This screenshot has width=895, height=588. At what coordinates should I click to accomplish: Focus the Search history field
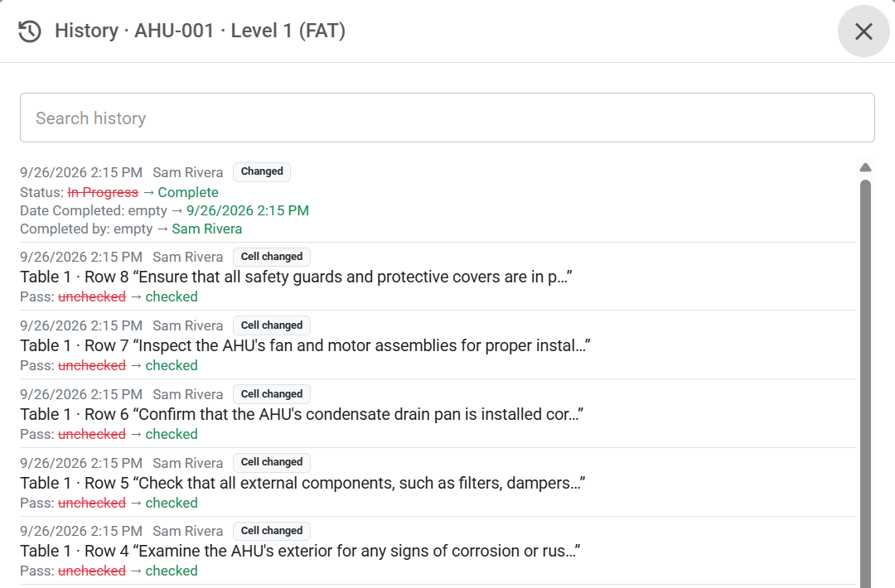447,118
